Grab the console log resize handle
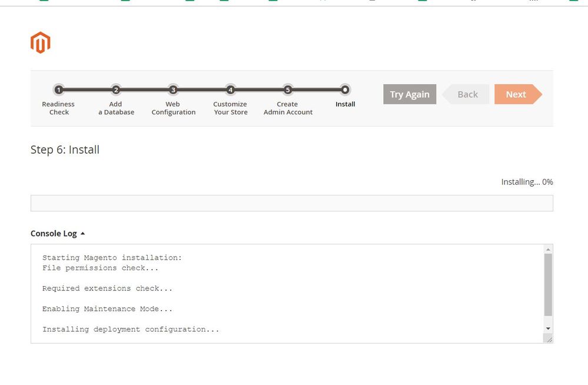 click(x=549, y=339)
